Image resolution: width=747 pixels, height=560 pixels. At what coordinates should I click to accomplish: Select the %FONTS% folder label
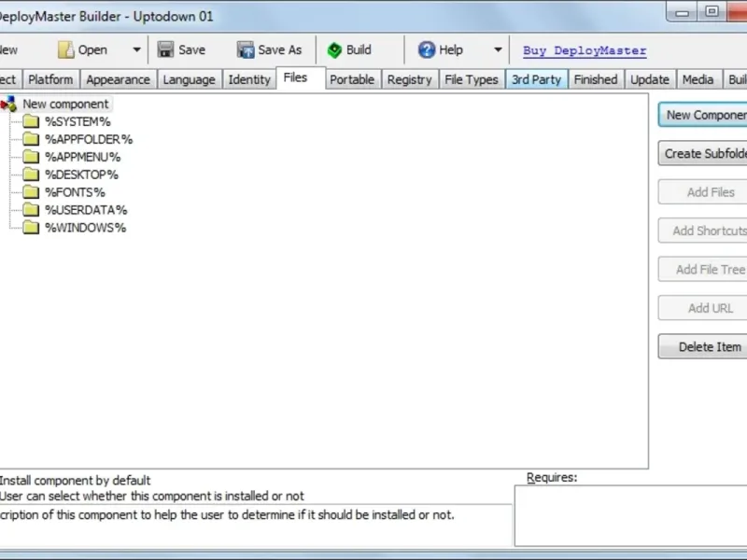point(75,192)
